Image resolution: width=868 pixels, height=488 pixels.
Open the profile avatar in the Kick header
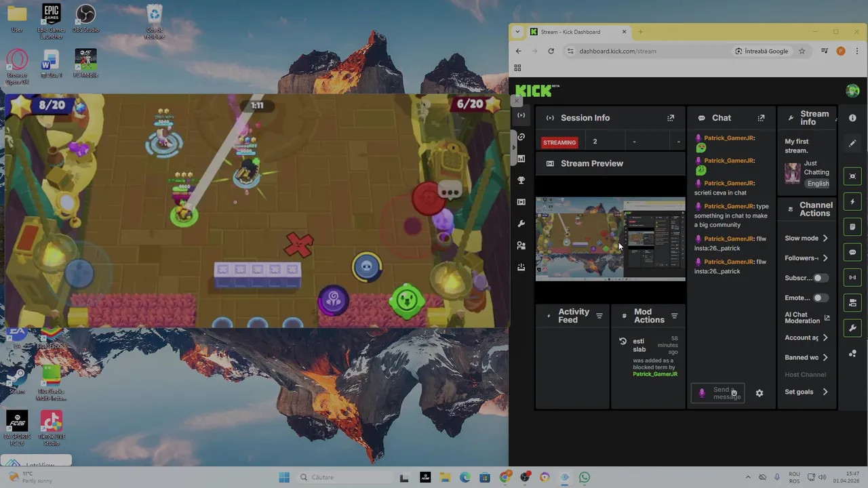tap(852, 91)
